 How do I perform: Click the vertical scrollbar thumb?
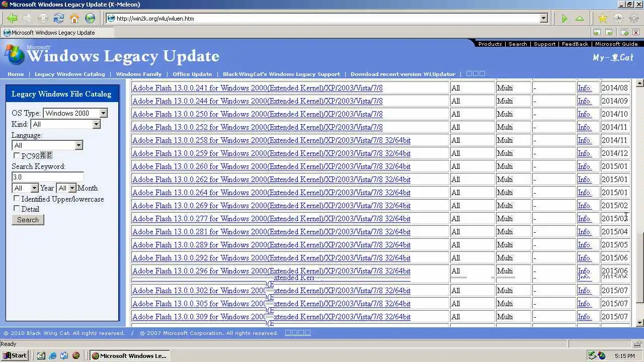pos(640,268)
